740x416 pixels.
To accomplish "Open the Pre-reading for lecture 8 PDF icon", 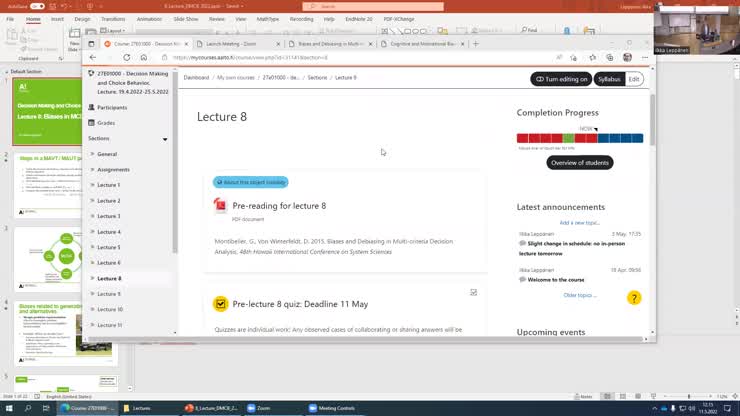I will (x=220, y=205).
